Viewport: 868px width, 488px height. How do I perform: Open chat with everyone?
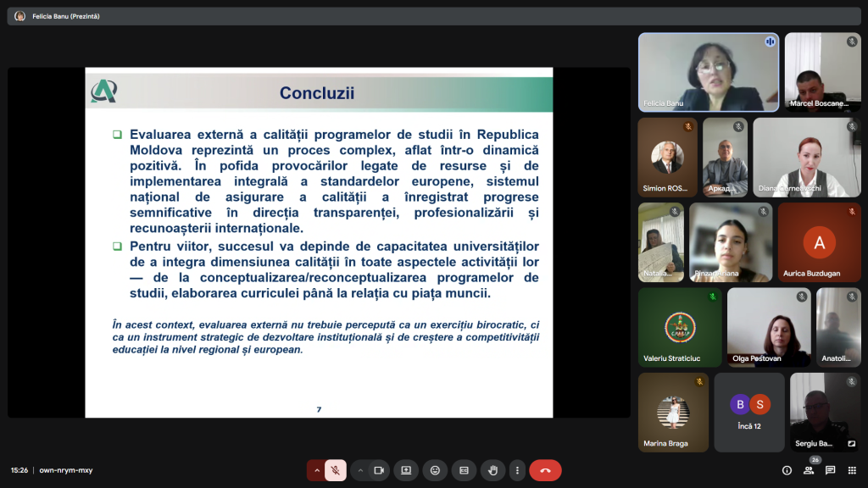tap(831, 470)
